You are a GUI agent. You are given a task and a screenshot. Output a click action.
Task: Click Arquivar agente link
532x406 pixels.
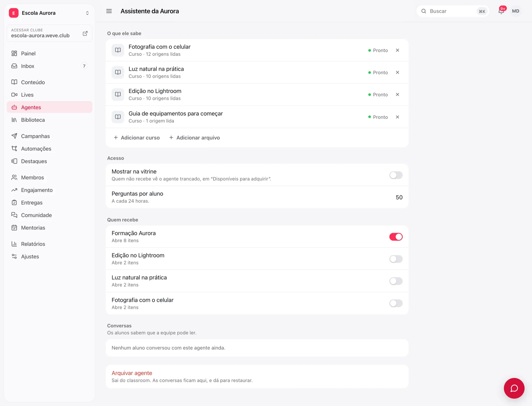point(132,373)
